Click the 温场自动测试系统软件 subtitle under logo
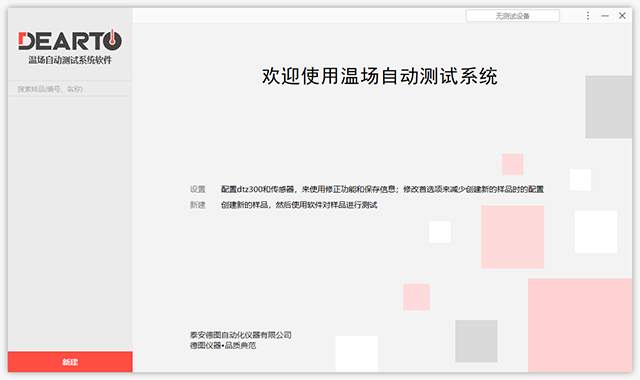 pos(70,60)
